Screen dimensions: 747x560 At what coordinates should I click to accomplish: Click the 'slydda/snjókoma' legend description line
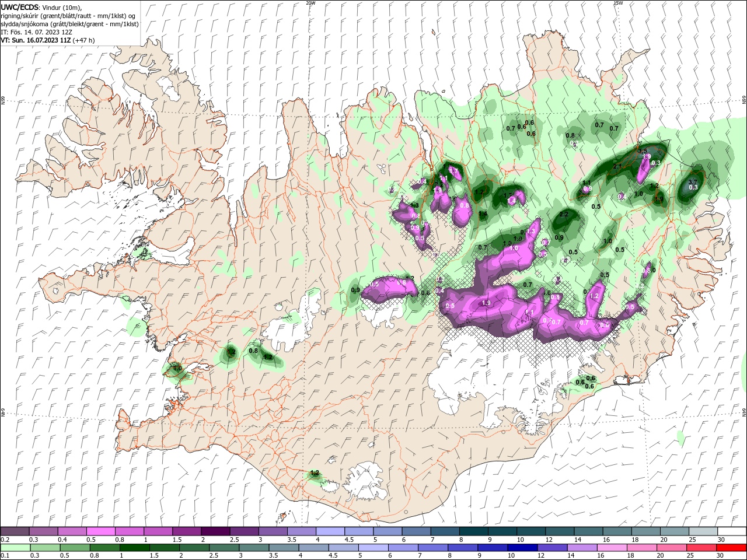pos(69,24)
